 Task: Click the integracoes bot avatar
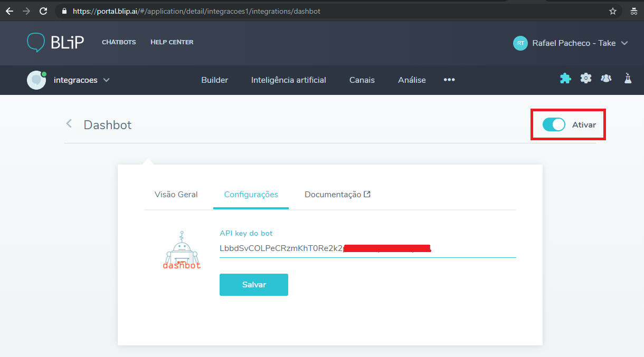[x=36, y=80]
